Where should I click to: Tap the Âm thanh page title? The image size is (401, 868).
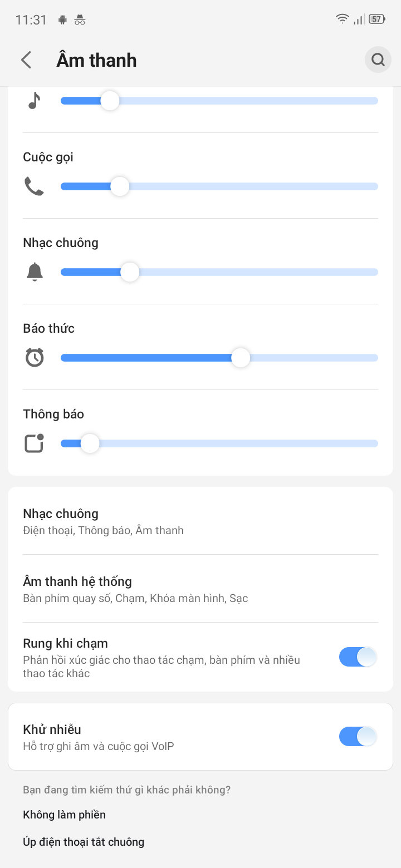[96, 60]
